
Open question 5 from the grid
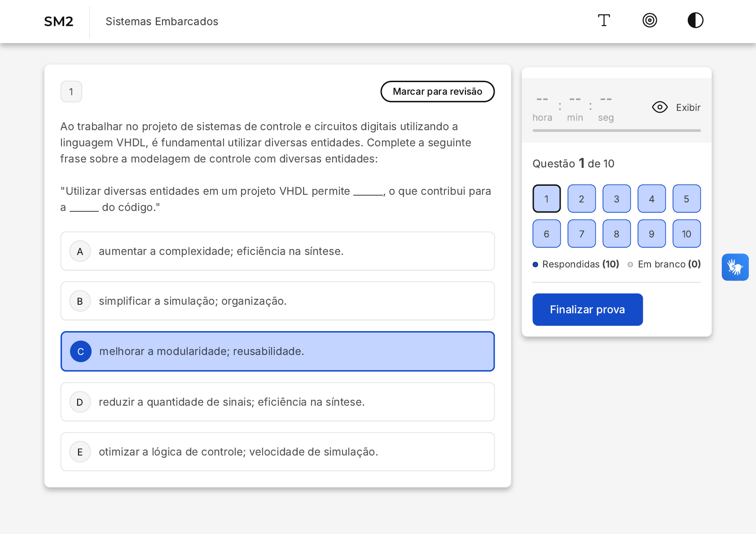coord(686,199)
